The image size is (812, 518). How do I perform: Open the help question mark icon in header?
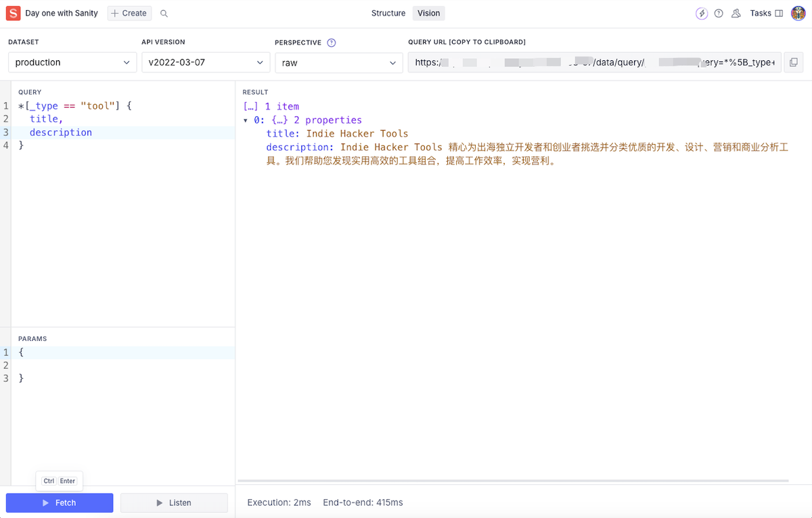coord(719,14)
